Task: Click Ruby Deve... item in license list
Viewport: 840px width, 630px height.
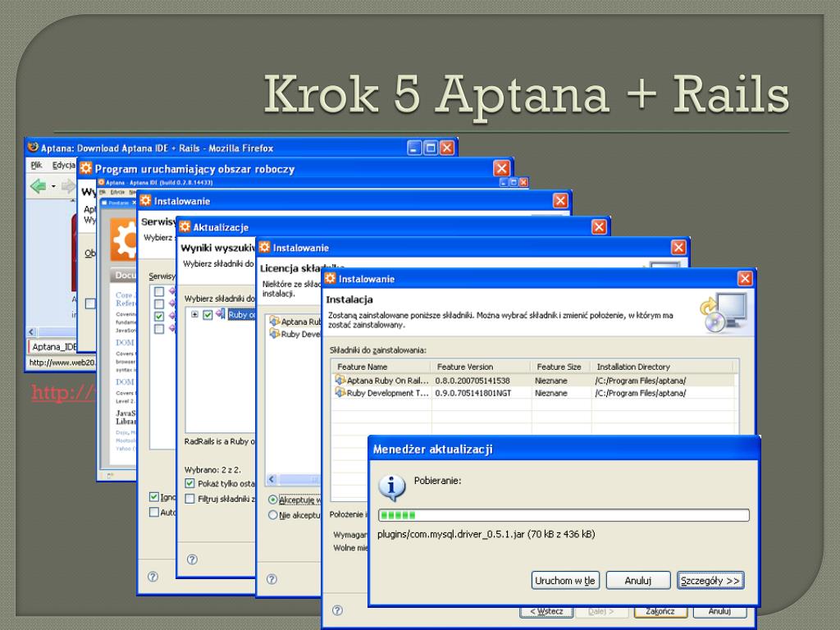Action: [295, 335]
